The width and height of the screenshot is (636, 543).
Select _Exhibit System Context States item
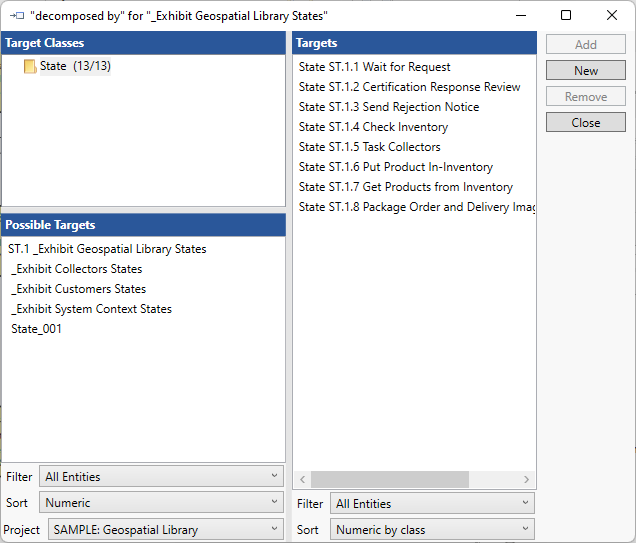(92, 309)
